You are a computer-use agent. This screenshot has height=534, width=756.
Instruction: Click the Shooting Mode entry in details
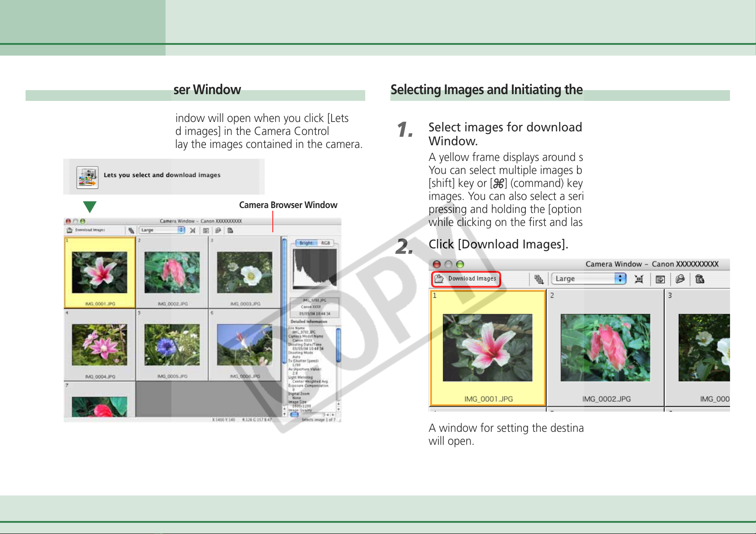pyautogui.click(x=301, y=353)
